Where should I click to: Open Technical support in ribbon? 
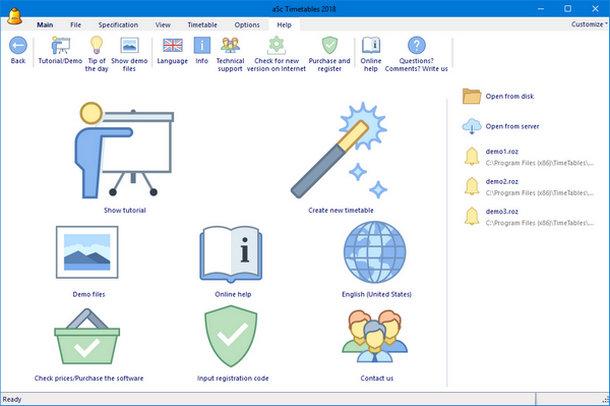(x=230, y=54)
